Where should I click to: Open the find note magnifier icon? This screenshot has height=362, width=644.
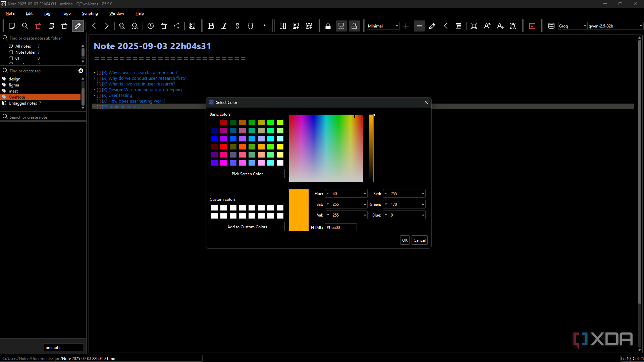click(25, 26)
